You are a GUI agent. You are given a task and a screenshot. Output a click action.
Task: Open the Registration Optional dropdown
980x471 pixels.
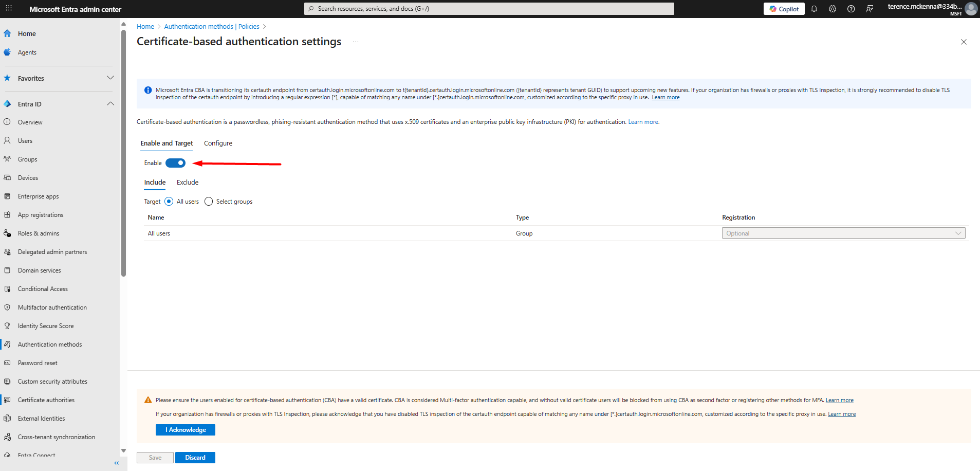coord(843,233)
